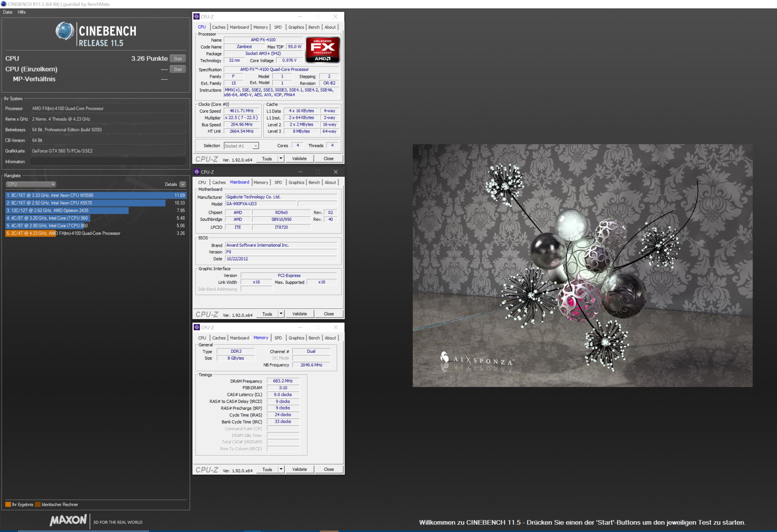Click the Core Speed value 4611.71 MHz
777x532 pixels.
point(242,111)
